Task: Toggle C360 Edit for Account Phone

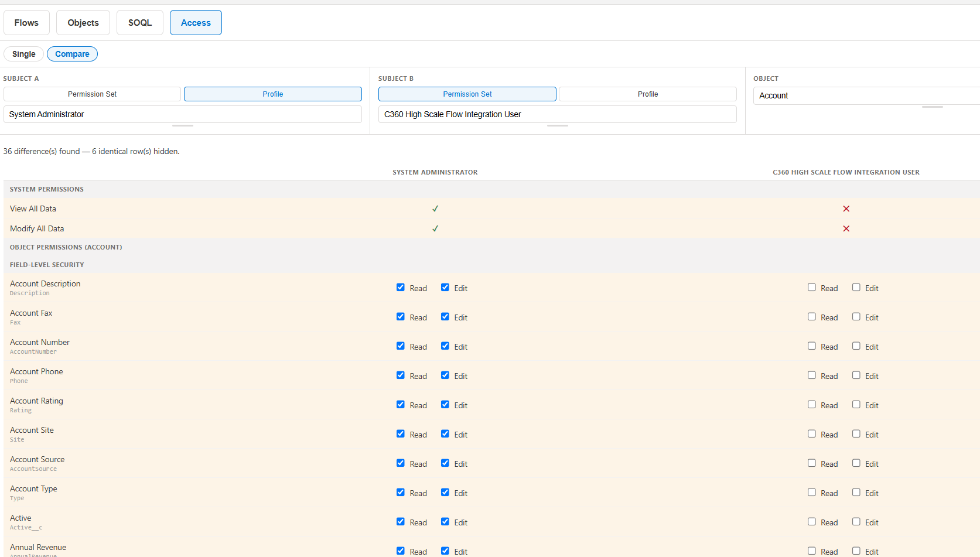Action: coord(856,375)
